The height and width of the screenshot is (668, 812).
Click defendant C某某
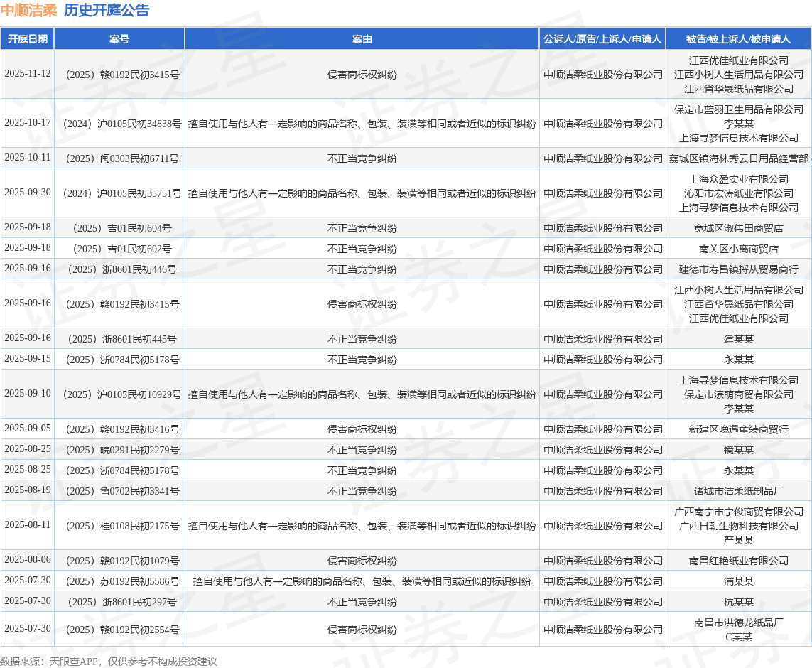click(x=738, y=637)
